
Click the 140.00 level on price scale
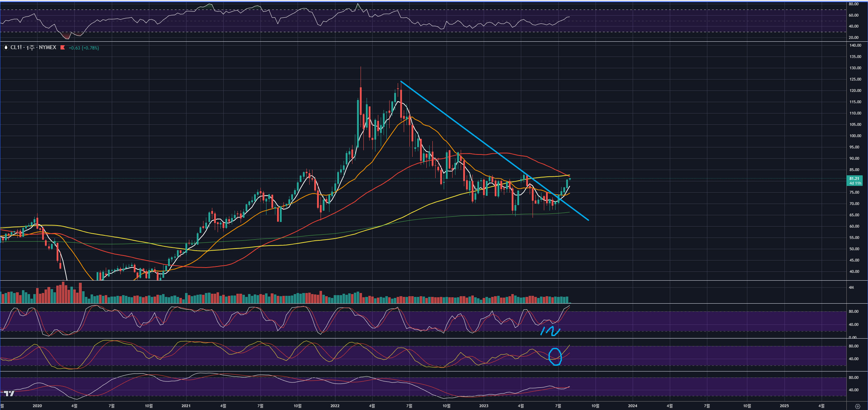pos(855,45)
